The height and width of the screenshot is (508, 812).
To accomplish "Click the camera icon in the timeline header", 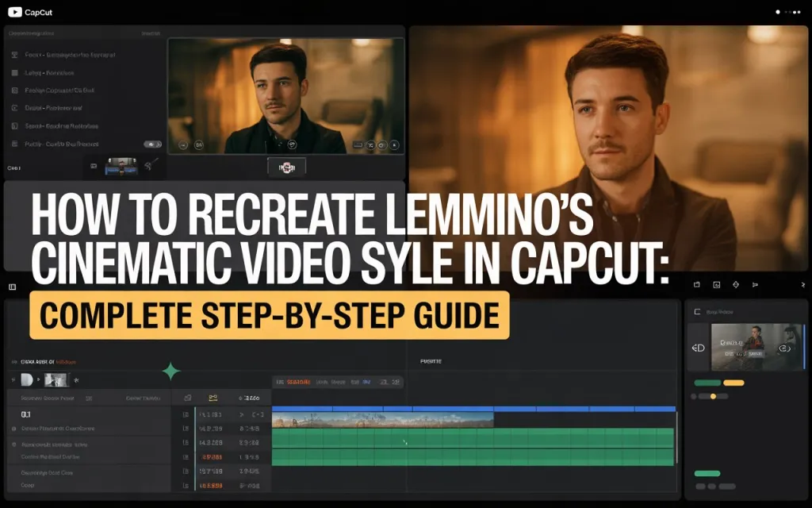I will (188, 398).
